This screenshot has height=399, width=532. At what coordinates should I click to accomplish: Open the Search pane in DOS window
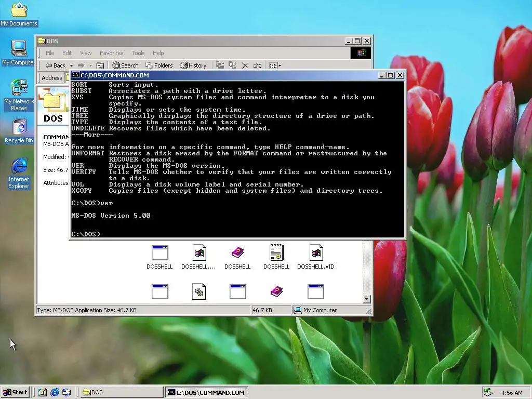tap(126, 65)
